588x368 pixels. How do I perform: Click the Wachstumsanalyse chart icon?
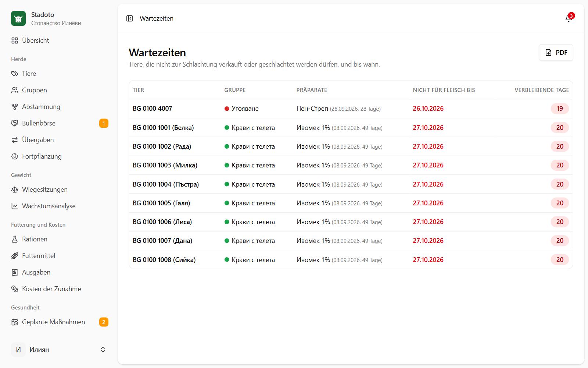click(x=15, y=206)
